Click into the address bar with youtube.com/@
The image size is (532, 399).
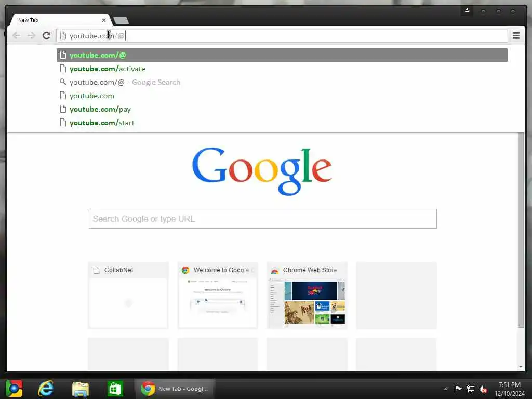click(282, 36)
